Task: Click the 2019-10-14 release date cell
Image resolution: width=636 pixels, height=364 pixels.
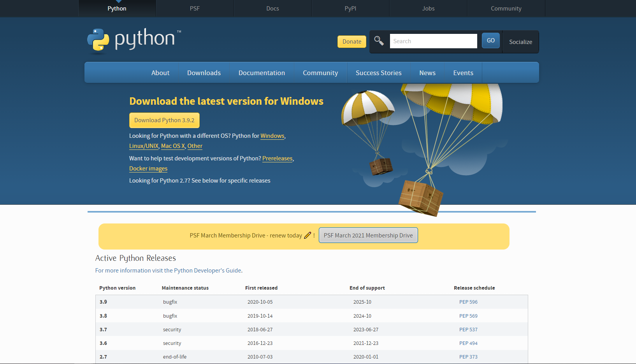Action: [260, 316]
